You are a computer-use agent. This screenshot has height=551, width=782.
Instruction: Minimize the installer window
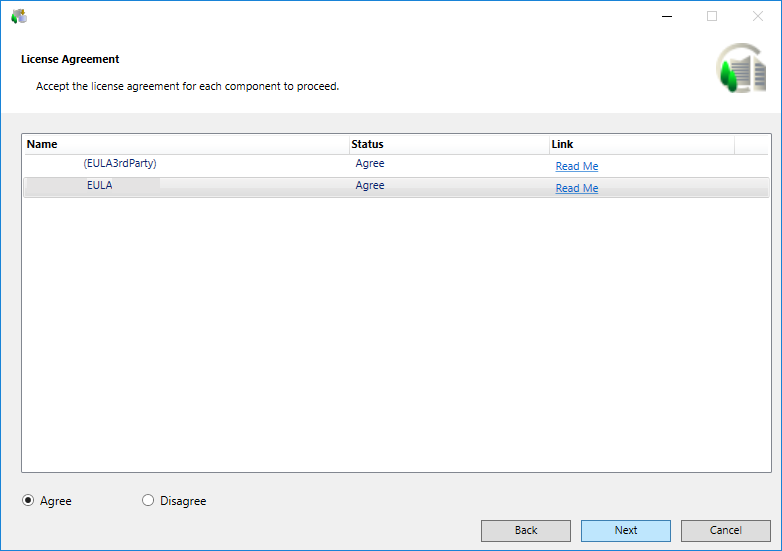coord(666,16)
